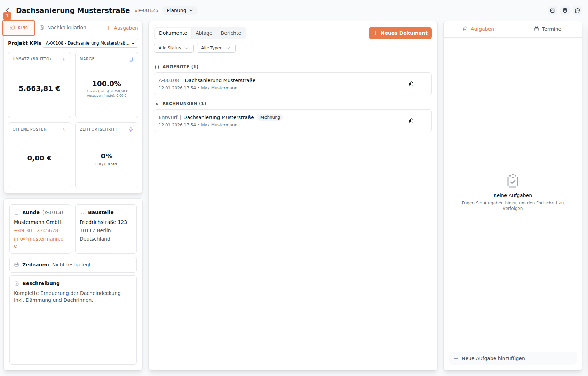Click the email link info@mustermann.de
Image resolution: width=588 pixels, height=376 pixels.
coord(39,239)
